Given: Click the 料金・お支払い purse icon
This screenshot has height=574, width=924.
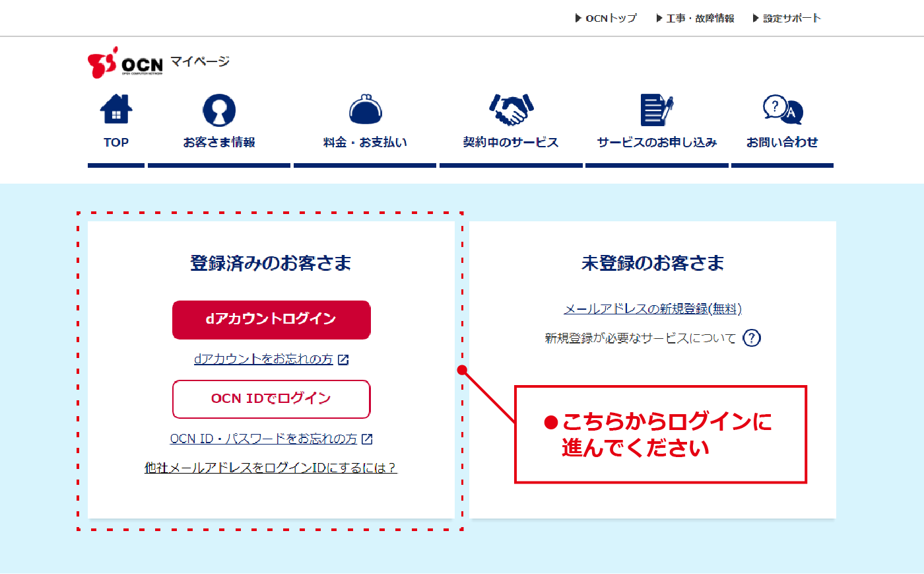Looking at the screenshot, I should click(x=366, y=110).
